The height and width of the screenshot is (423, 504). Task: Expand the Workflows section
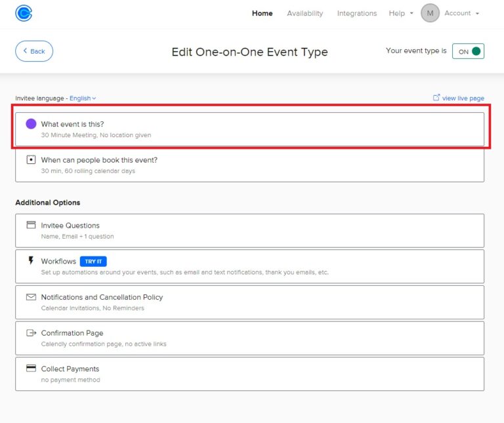tap(249, 266)
